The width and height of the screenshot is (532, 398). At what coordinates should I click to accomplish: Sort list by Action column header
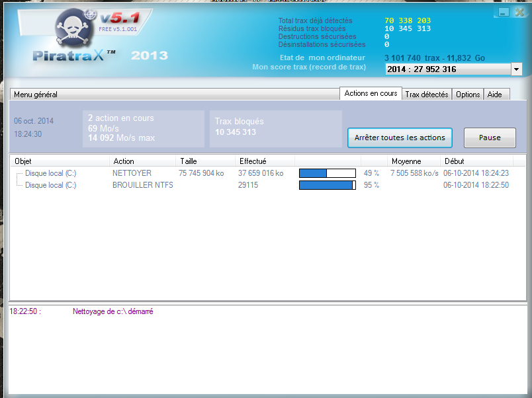point(142,161)
